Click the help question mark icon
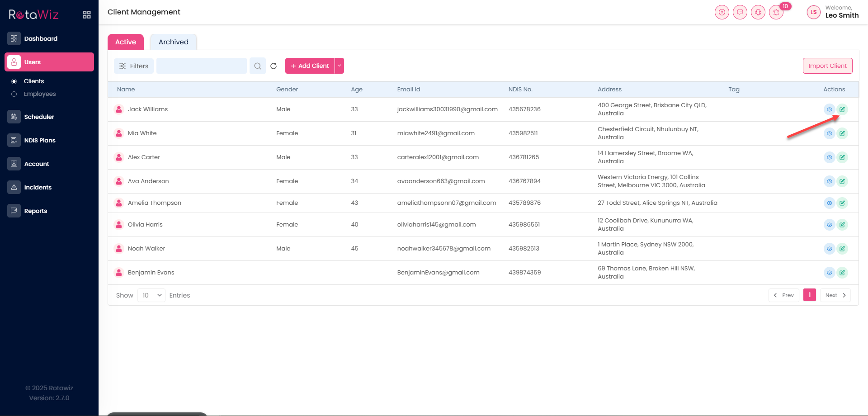The width and height of the screenshot is (868, 416). (x=722, y=13)
